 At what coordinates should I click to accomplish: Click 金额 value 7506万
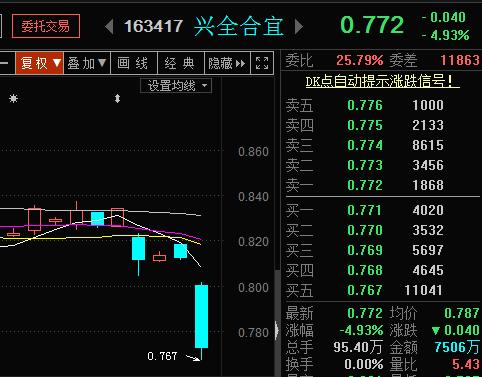click(x=457, y=347)
